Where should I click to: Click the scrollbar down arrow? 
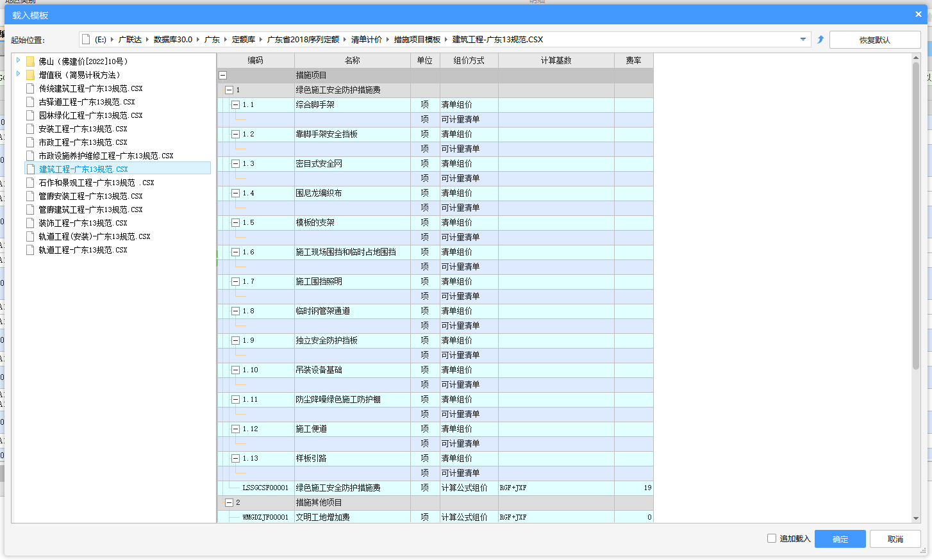916,518
